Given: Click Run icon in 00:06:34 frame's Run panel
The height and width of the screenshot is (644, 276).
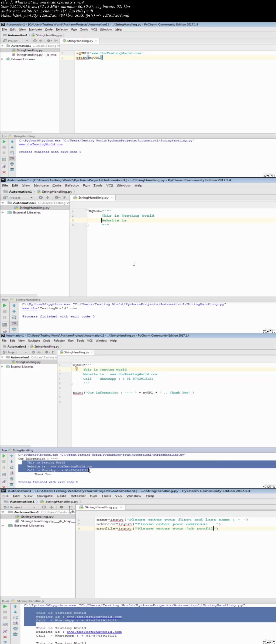Looking at the screenshot, I should click(x=4, y=456).
